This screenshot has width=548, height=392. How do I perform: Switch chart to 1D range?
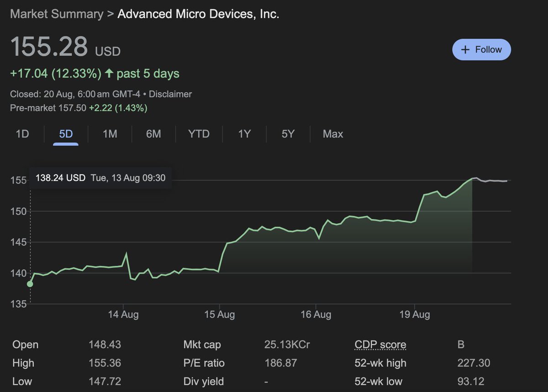tap(22, 134)
